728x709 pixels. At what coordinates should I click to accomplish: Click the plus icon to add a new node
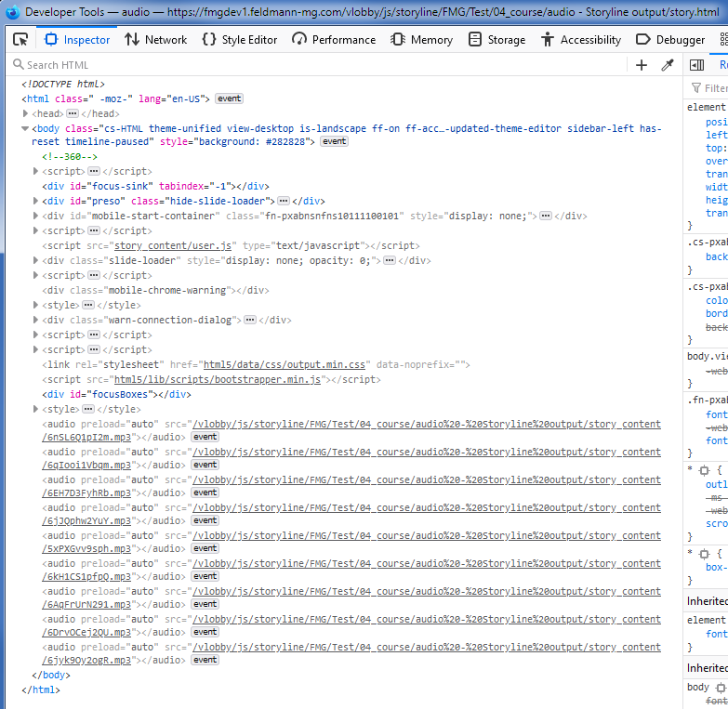pyautogui.click(x=642, y=65)
